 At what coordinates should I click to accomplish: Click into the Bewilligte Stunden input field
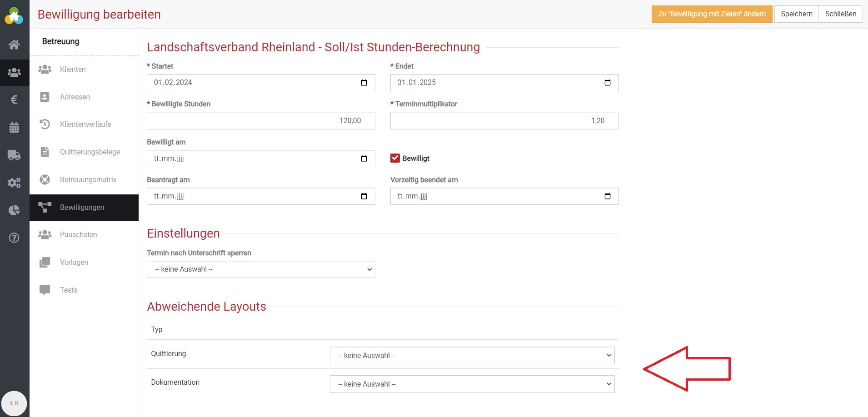coord(260,120)
